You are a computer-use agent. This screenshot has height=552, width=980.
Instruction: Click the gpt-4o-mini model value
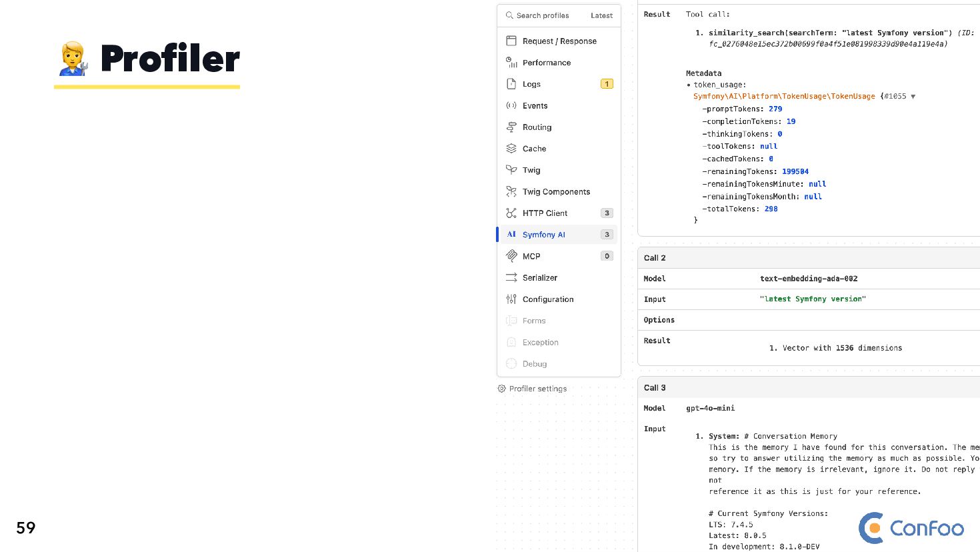tap(711, 408)
